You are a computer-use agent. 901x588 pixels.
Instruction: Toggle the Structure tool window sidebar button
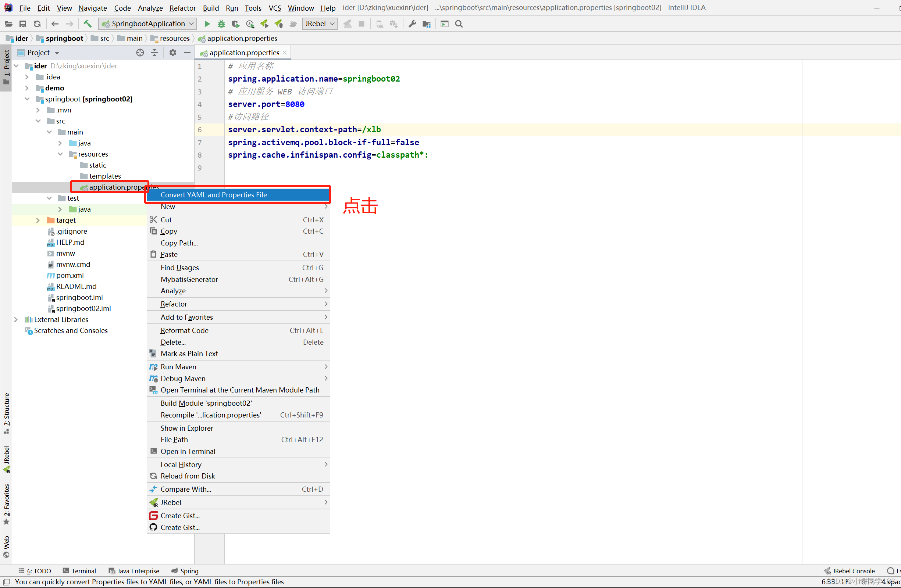point(7,413)
